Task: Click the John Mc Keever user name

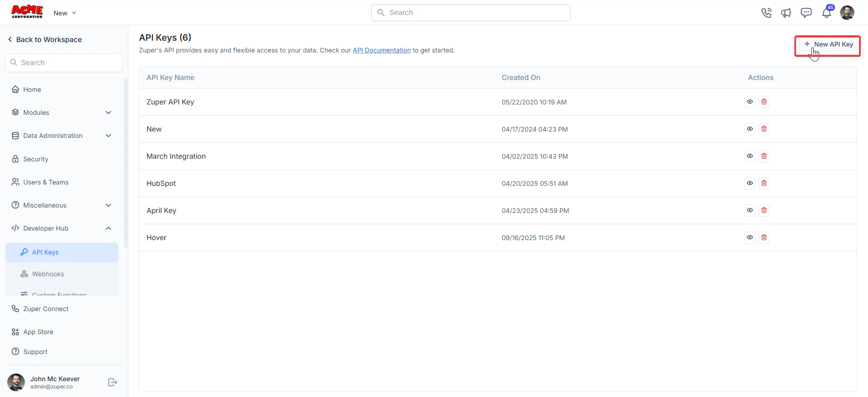Action: [x=55, y=379]
